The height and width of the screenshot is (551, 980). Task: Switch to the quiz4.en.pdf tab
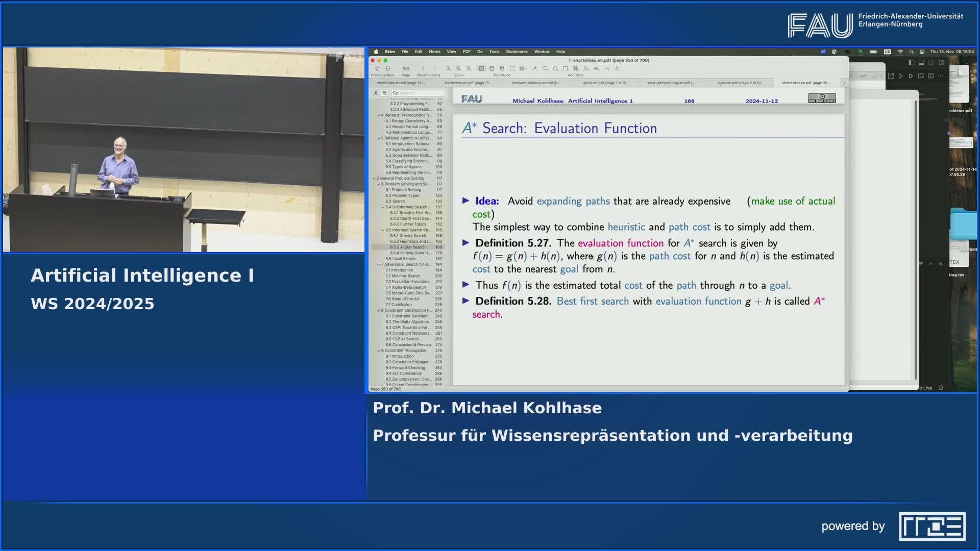click(604, 83)
